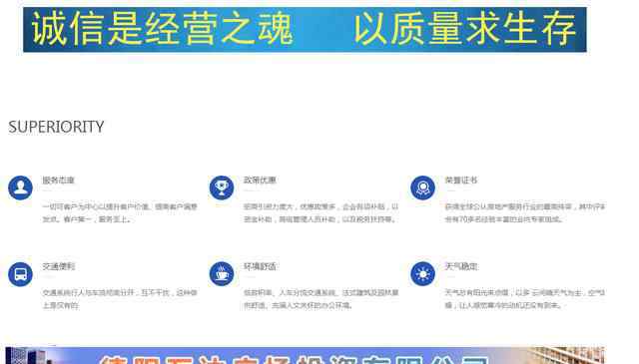Screen dimensions: 639x364
Task: Select the 交通便利 heading
Action: (x=59, y=266)
